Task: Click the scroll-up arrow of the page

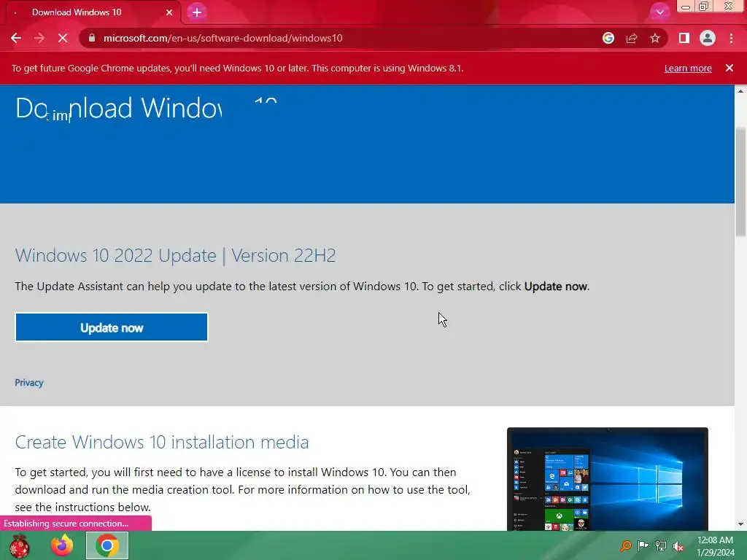Action: click(x=741, y=90)
